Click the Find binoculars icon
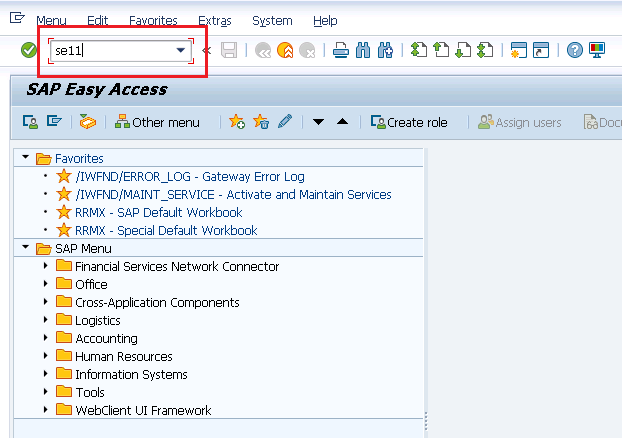622x438 pixels. pos(363,50)
